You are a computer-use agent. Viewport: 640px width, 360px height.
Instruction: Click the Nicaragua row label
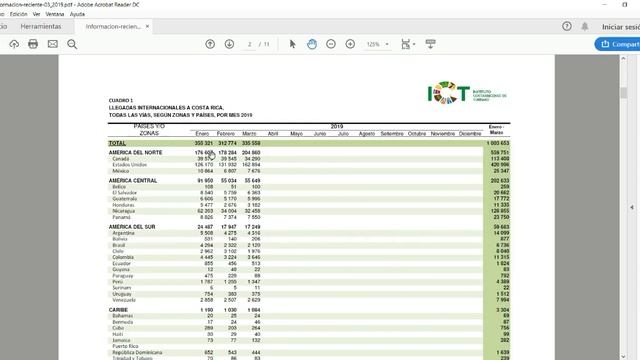click(124, 211)
